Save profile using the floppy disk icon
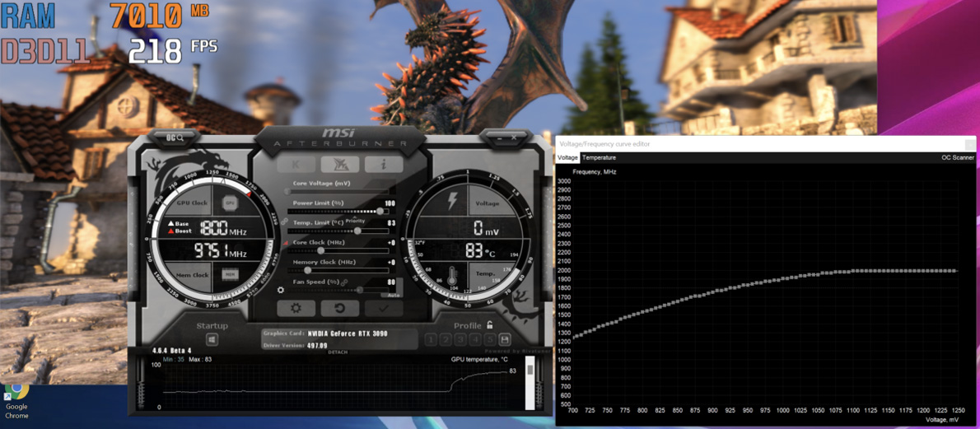 (x=504, y=339)
